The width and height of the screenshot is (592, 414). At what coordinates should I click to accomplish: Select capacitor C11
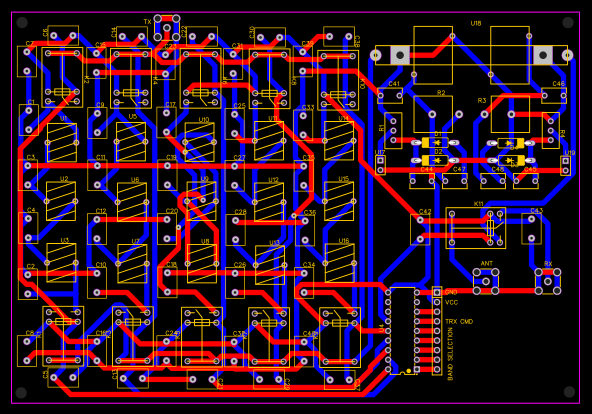click(97, 175)
